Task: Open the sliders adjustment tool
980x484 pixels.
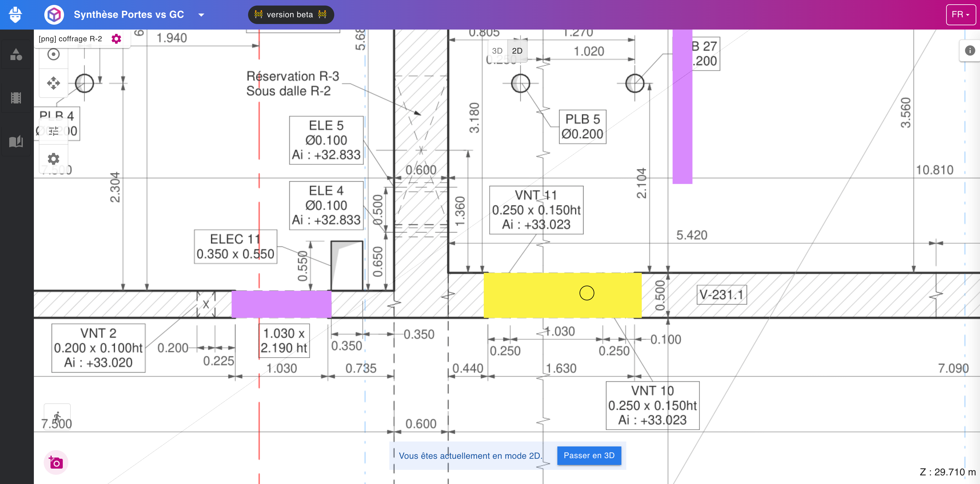Action: 54,131
